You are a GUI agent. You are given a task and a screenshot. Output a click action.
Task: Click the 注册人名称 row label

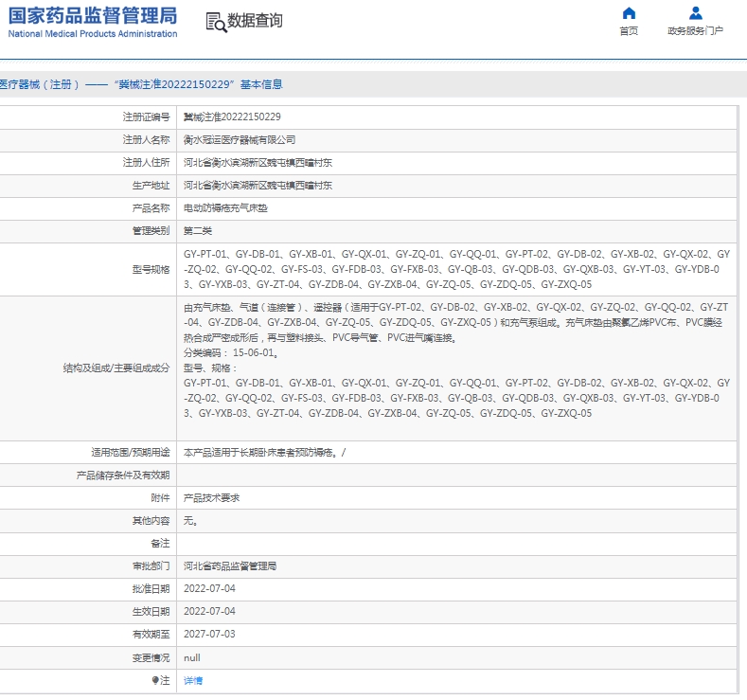click(x=146, y=139)
